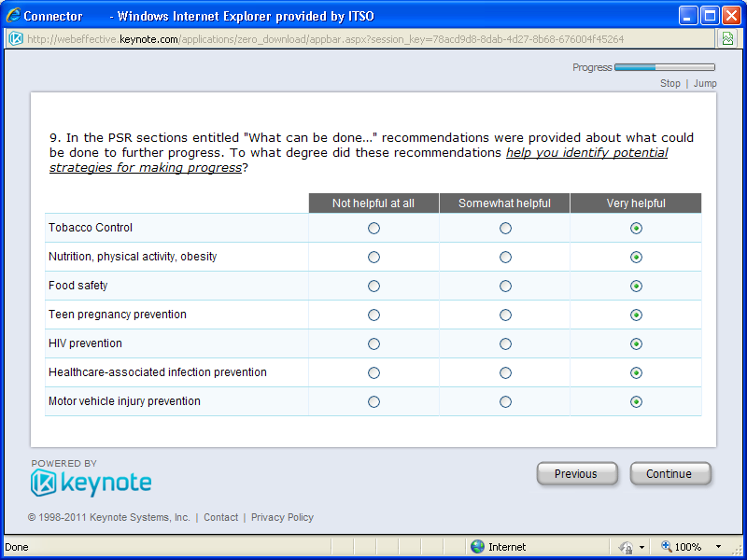Go back with the Previous button
The width and height of the screenshot is (747, 560).
(576, 474)
